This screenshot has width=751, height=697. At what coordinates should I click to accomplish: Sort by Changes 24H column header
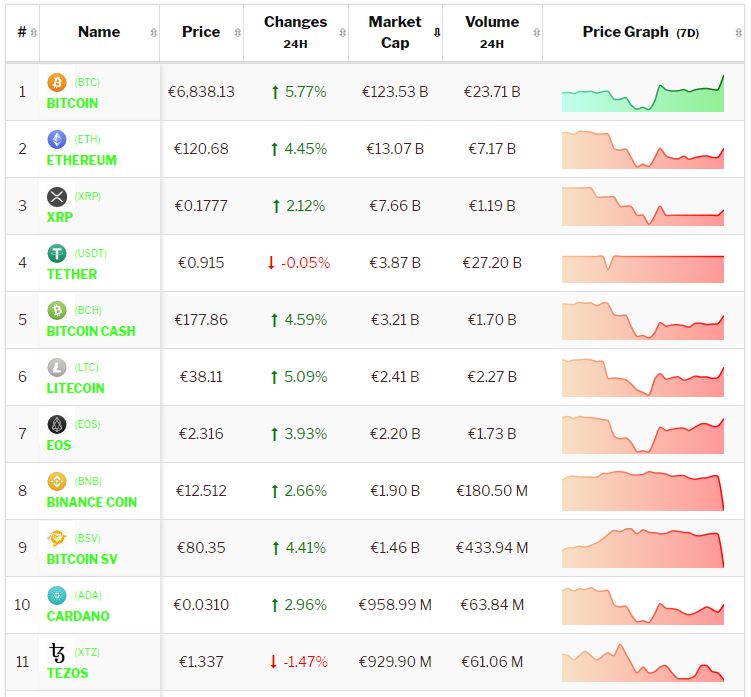(x=295, y=32)
